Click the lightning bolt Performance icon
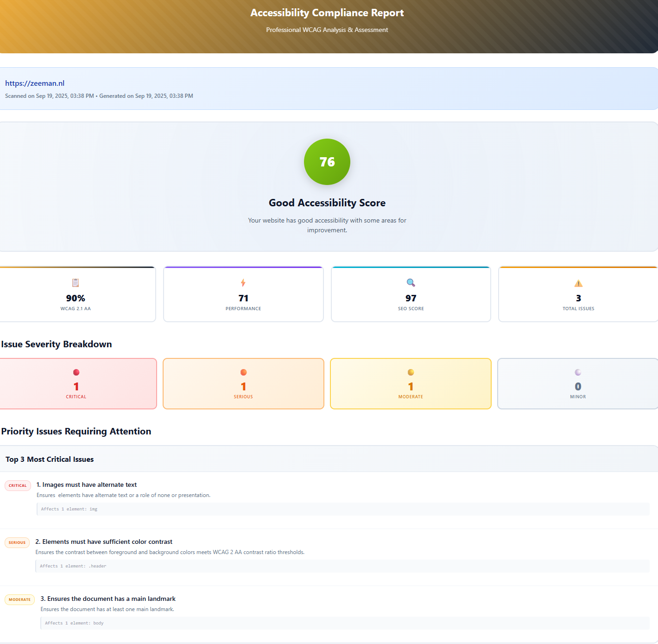Viewport: 658px width, 644px height. click(x=243, y=283)
